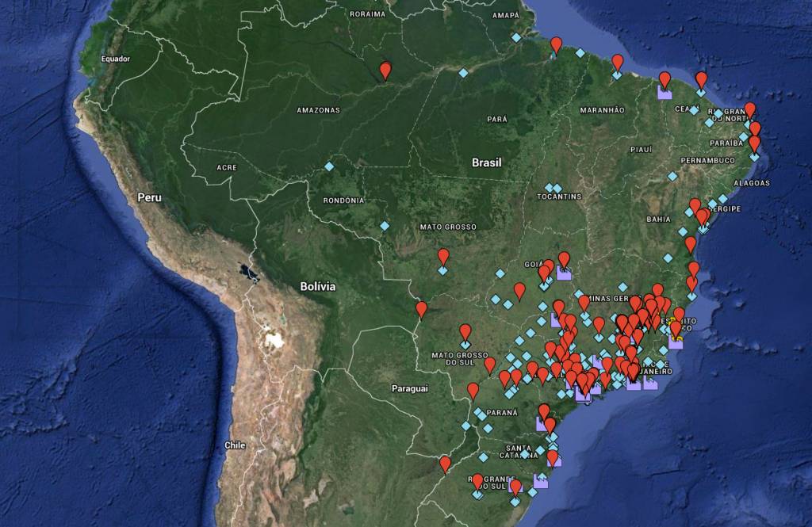The width and height of the screenshot is (812, 527).
Task: Select the red pin on Bolivia's eastern border
Action: 421,309
